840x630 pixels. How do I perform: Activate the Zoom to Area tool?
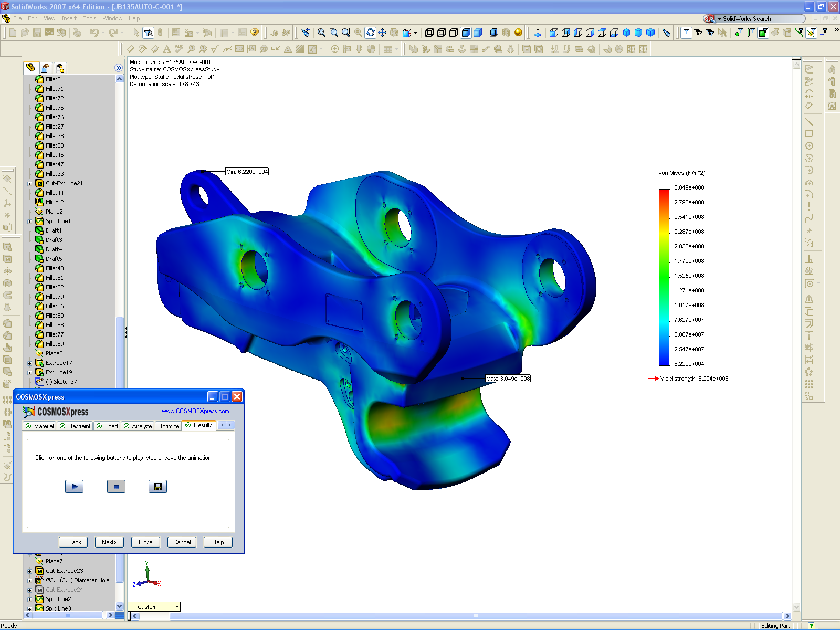tap(333, 33)
